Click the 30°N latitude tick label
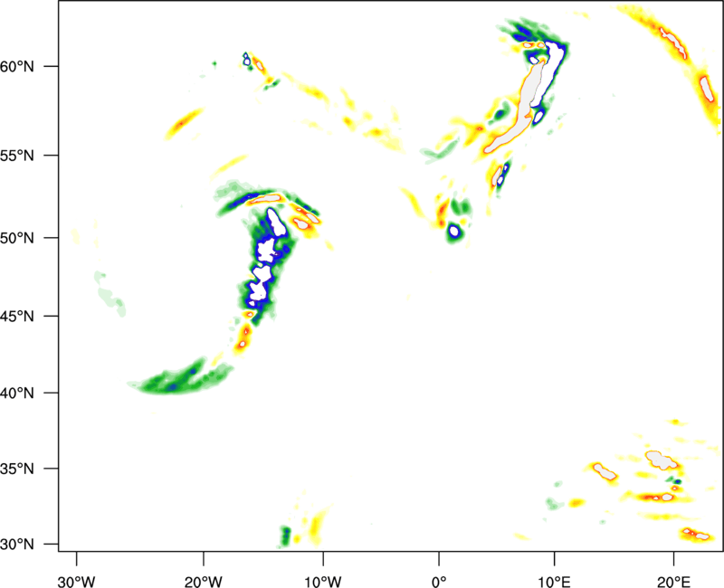Image resolution: width=724 pixels, height=588 pixels. (x=17, y=545)
